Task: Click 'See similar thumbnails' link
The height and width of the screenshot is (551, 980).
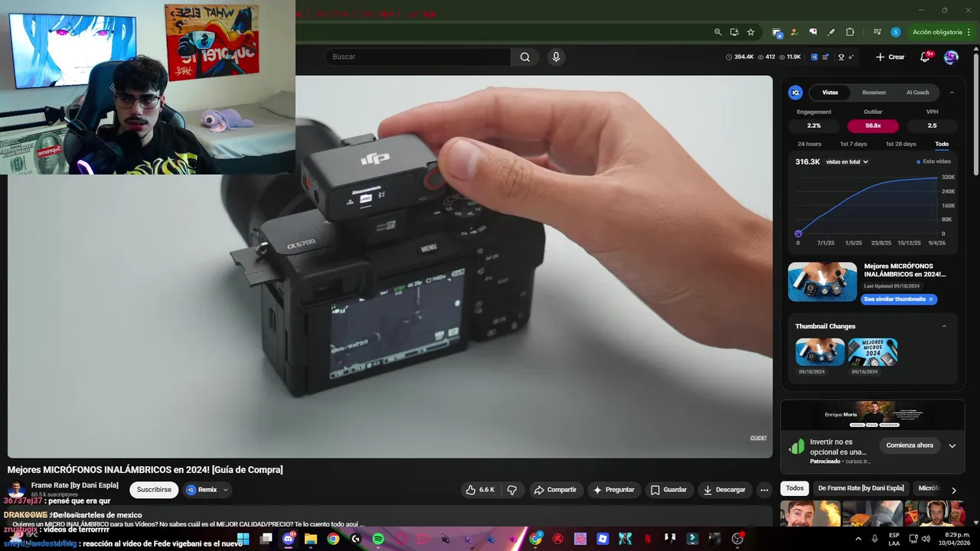Action: pos(899,299)
